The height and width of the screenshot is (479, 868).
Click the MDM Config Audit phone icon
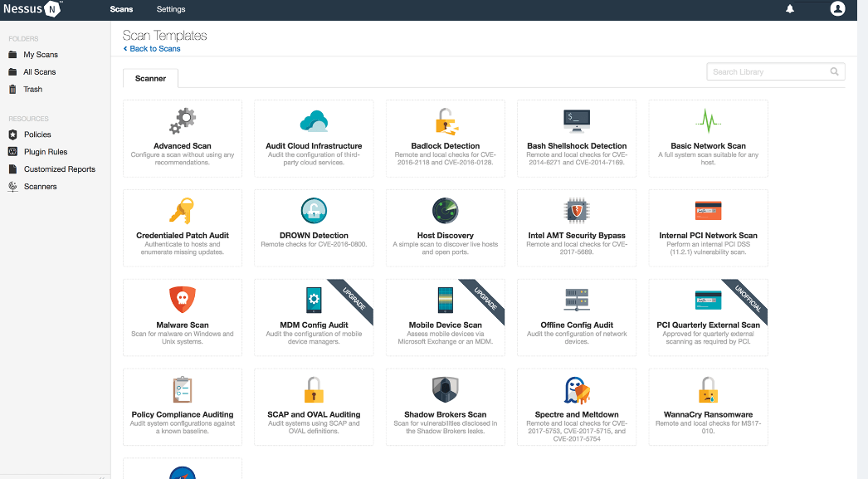coord(314,301)
